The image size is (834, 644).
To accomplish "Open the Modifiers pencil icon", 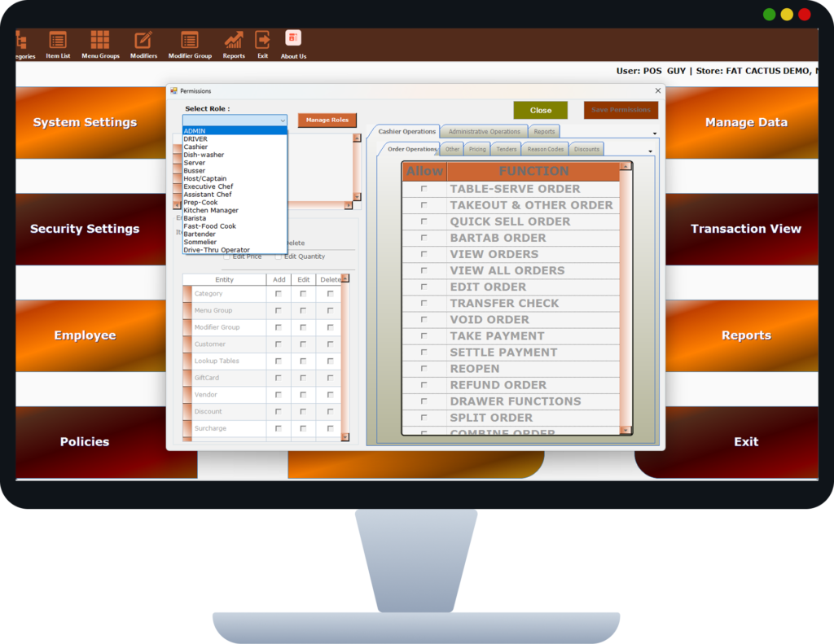I will [143, 41].
